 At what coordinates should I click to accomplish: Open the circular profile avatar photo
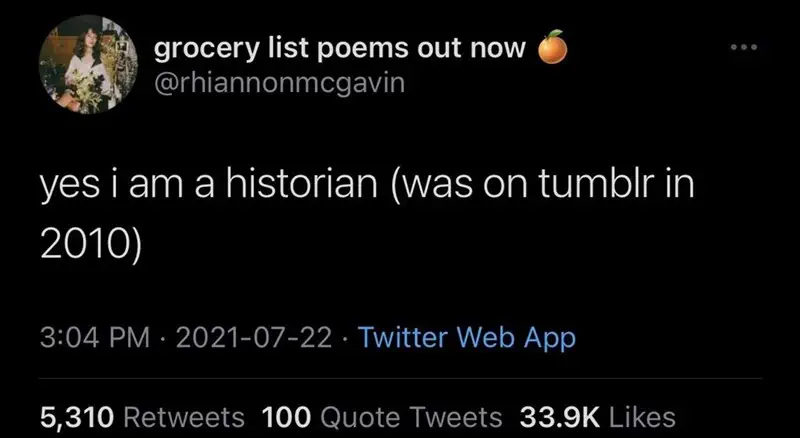click(x=88, y=64)
